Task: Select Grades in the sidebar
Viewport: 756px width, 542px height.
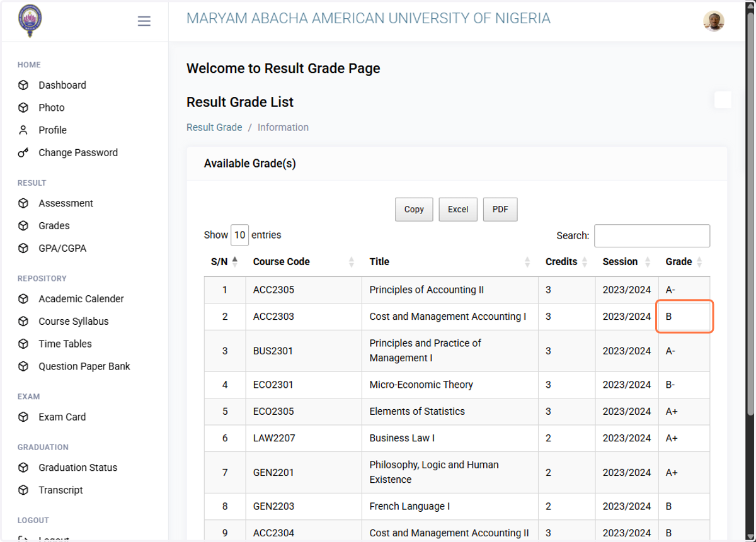Action: point(54,226)
